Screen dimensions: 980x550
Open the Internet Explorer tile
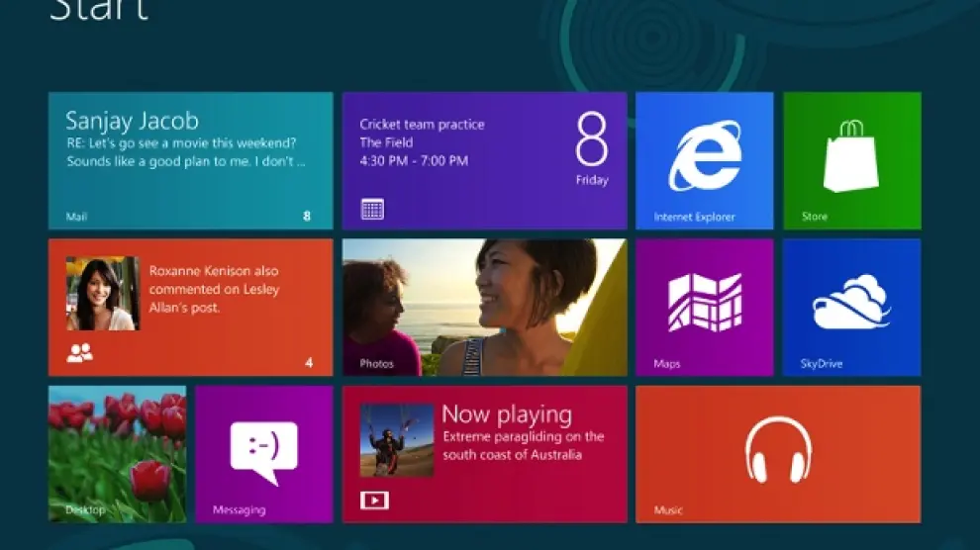(704, 160)
